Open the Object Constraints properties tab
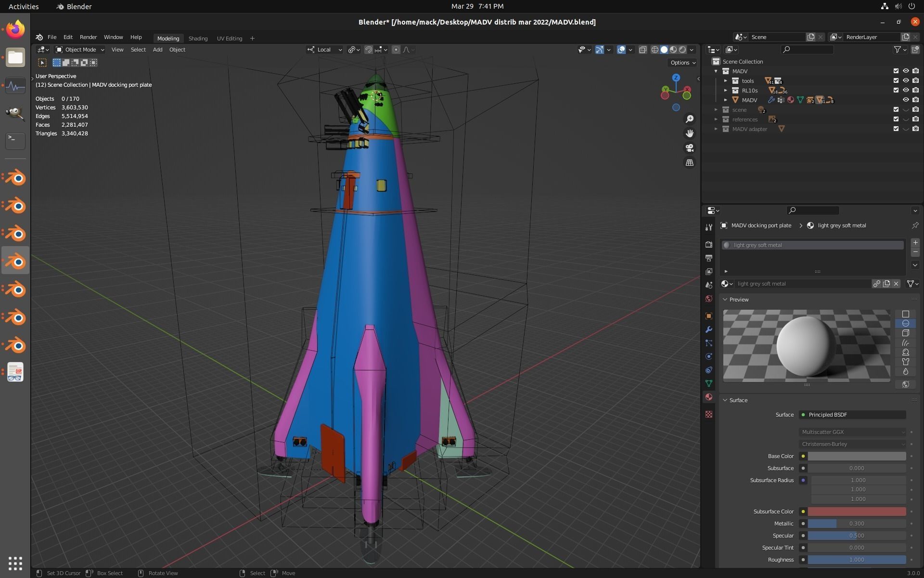This screenshot has height=578, width=924. pos(708,370)
